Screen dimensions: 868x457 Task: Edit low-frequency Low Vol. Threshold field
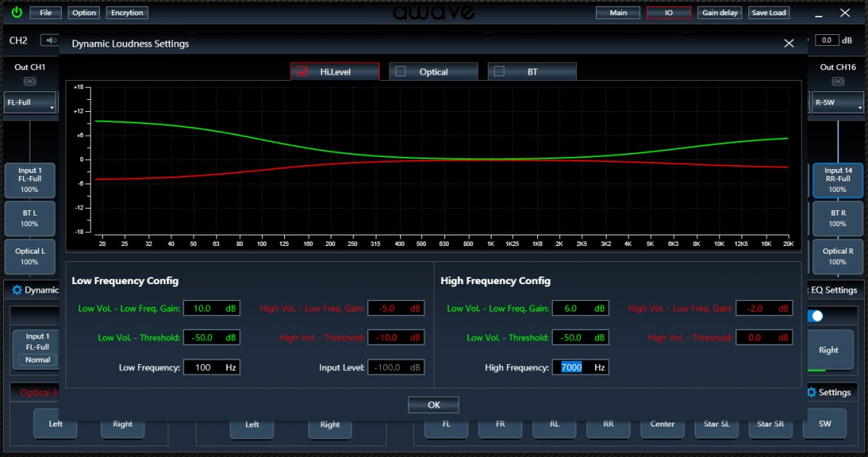tap(211, 337)
